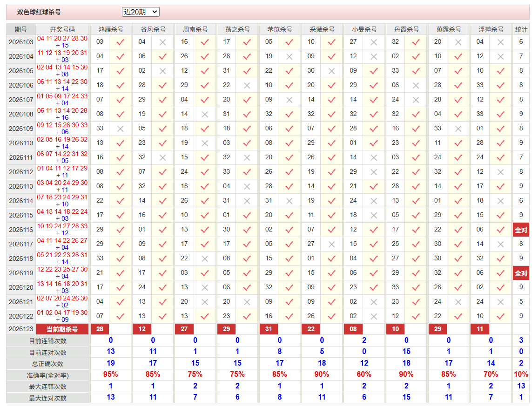Click the 全对 badge in row 2026119

click(521, 273)
